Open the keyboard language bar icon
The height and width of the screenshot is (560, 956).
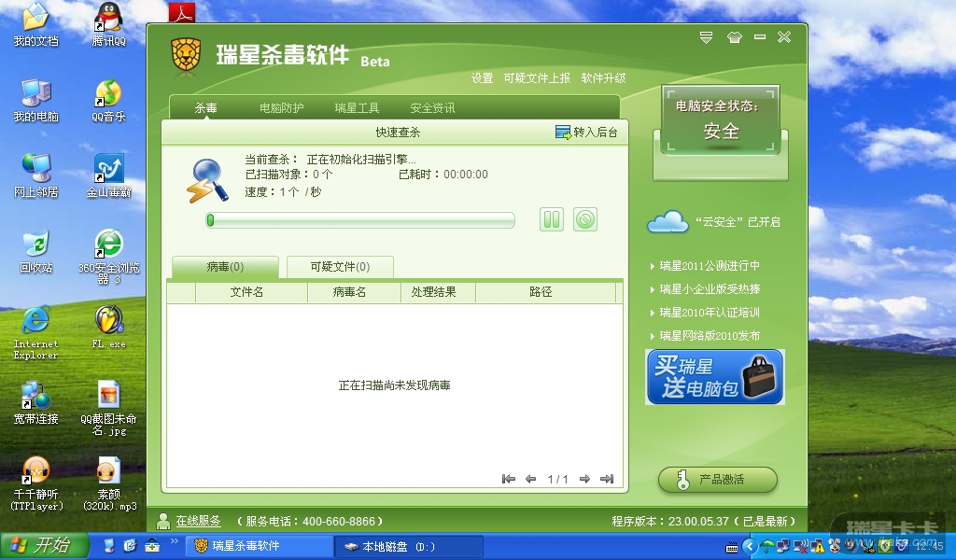click(732, 547)
